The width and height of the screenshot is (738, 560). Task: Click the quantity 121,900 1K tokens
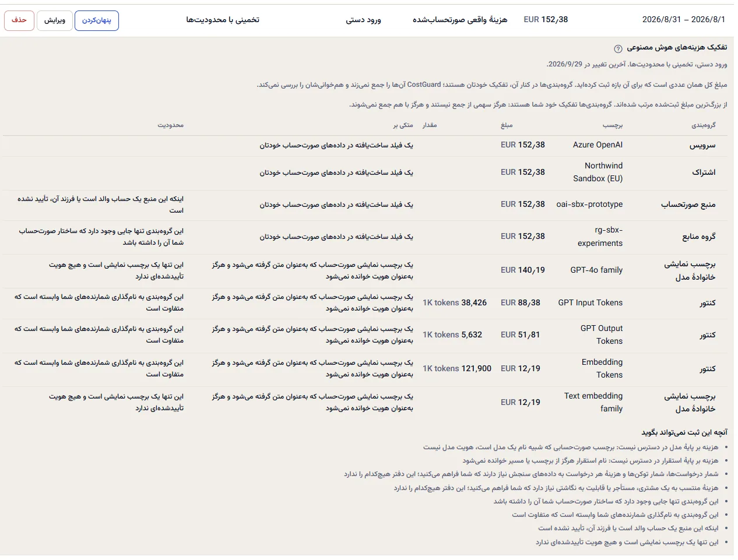pos(457,369)
